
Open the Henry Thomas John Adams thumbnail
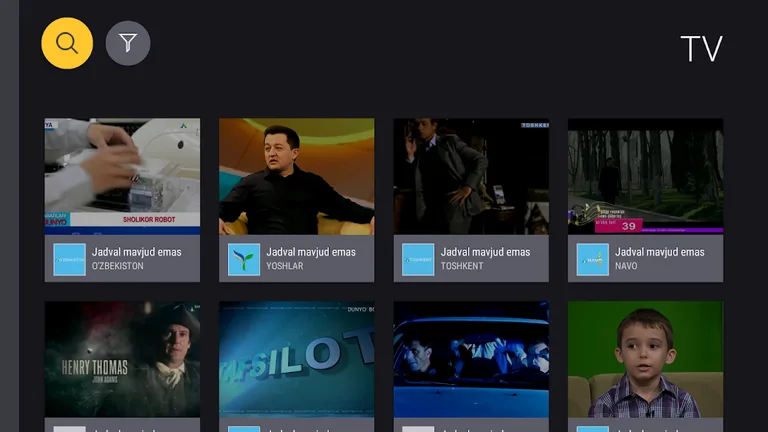tap(122, 360)
